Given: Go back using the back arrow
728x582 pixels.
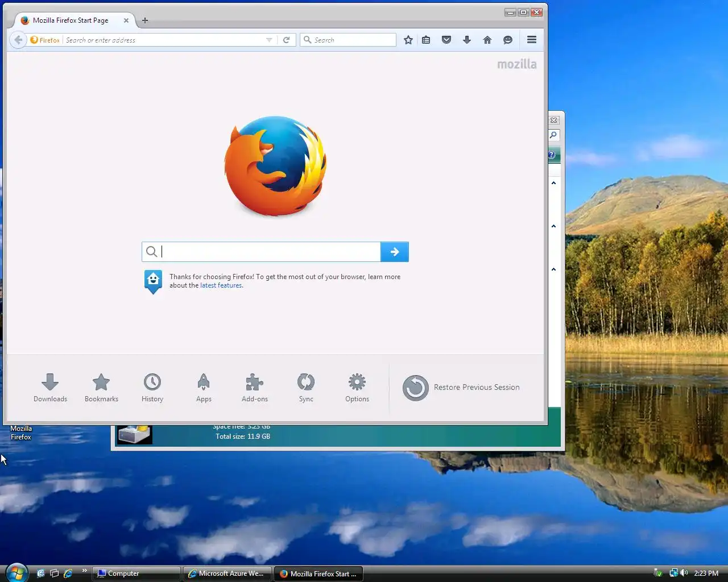Looking at the screenshot, I should pos(18,40).
